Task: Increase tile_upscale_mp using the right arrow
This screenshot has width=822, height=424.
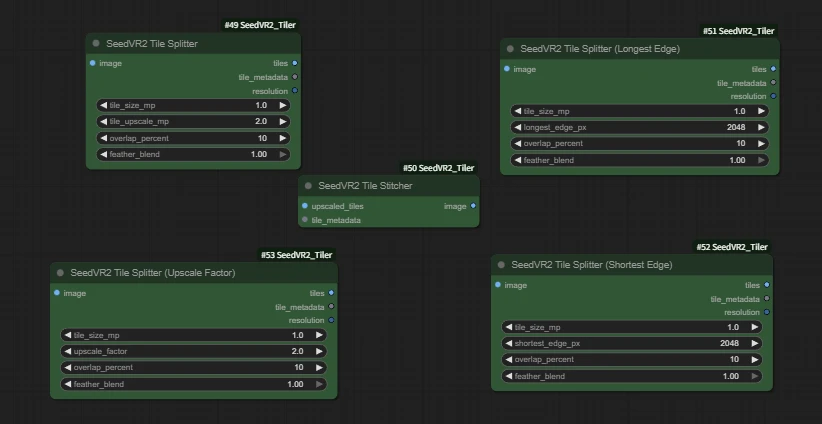Action: click(x=283, y=121)
